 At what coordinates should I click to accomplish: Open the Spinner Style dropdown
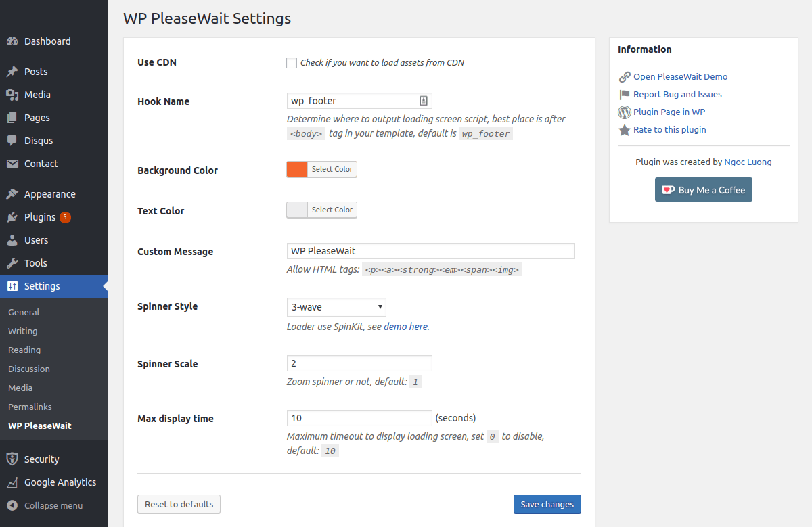[336, 307]
